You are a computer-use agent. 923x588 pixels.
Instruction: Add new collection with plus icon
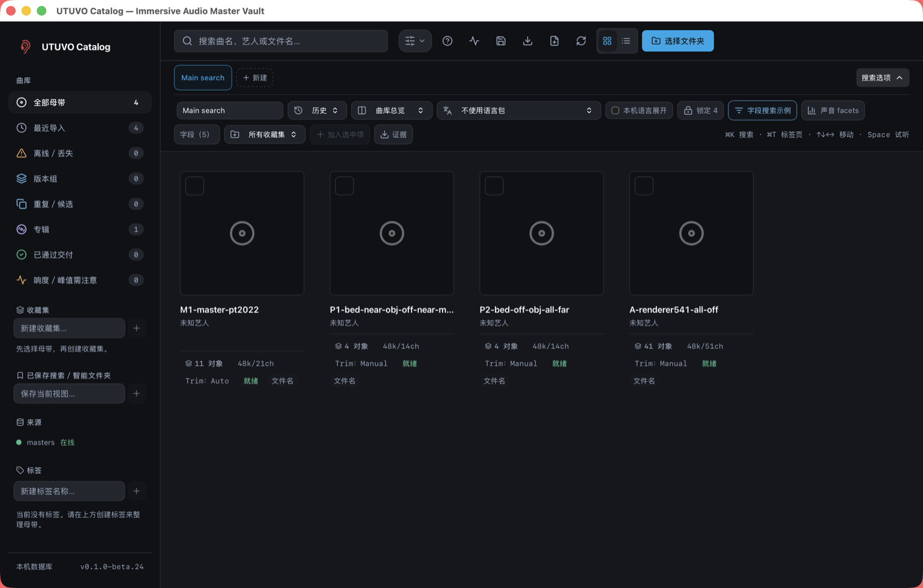tap(137, 328)
